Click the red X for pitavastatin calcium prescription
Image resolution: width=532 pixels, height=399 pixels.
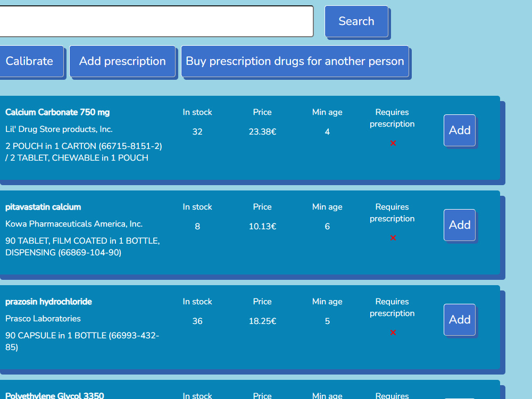(x=393, y=238)
